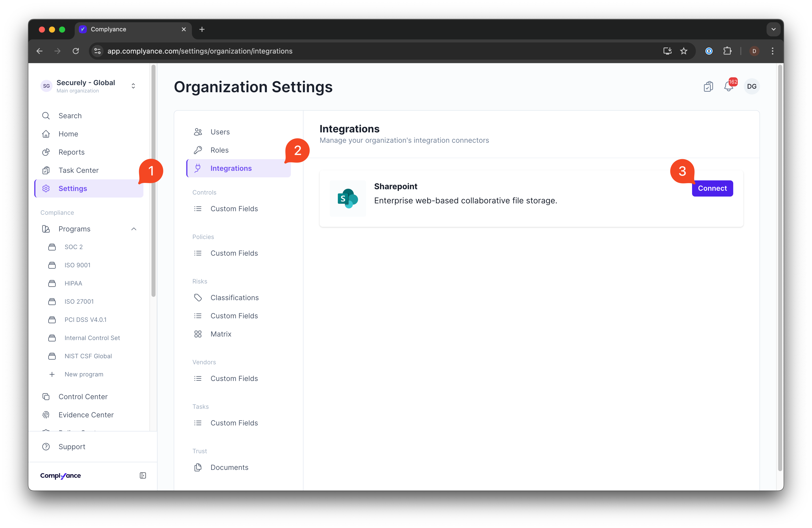Reload the page with the refresh icon

click(x=76, y=51)
